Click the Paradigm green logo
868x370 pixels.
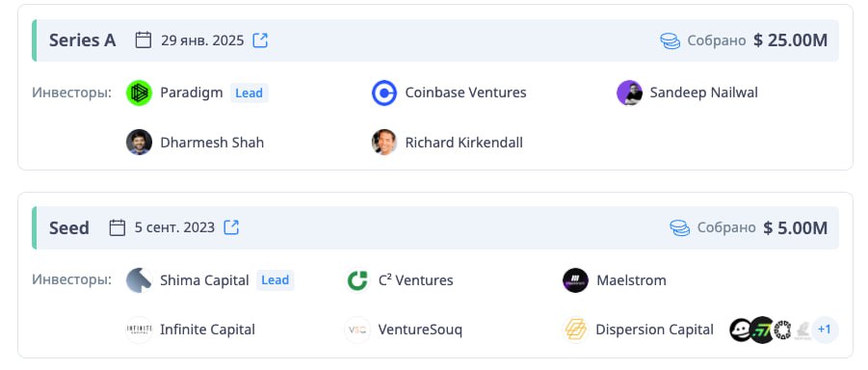click(139, 93)
